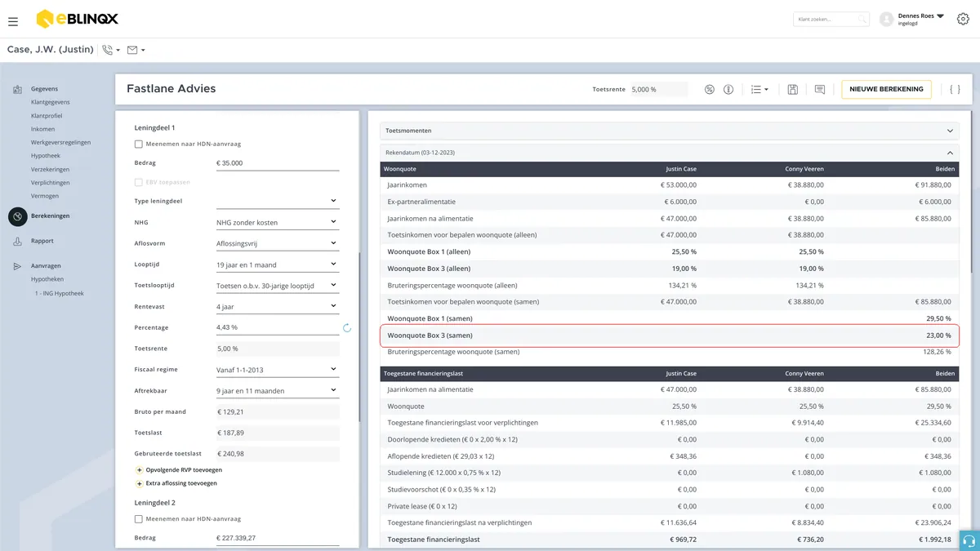
Task: Click the Klant zoeken search field
Action: (x=831, y=20)
